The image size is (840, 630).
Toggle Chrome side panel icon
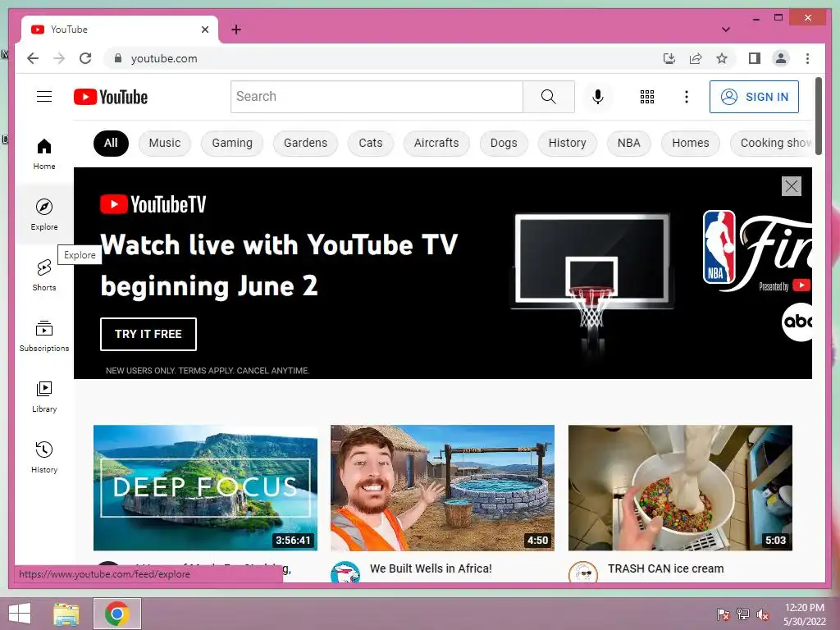click(755, 58)
